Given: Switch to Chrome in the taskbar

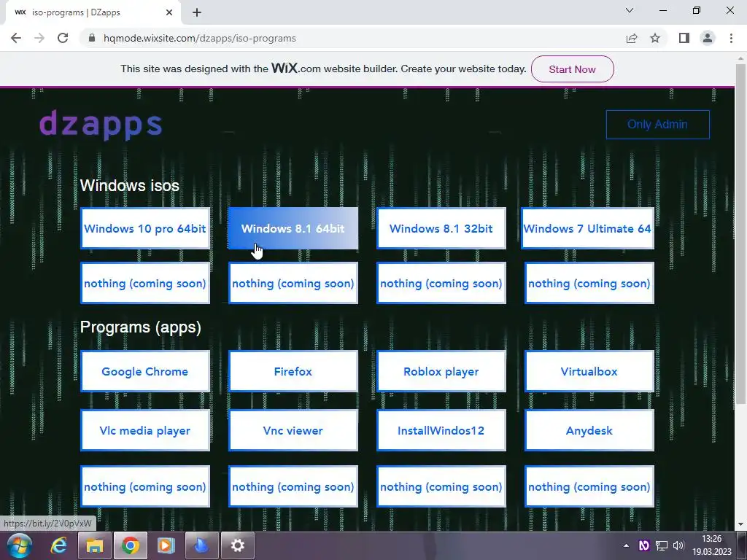Looking at the screenshot, I should point(130,545).
